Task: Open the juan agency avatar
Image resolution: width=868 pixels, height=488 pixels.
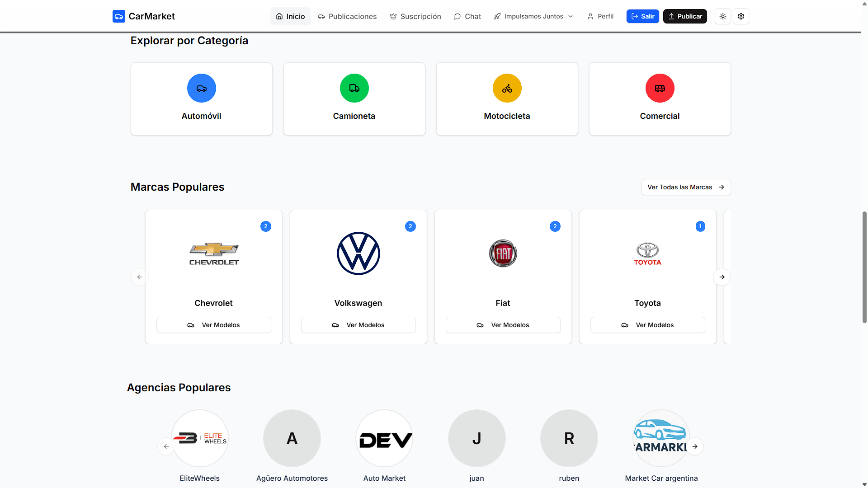Action: [477, 438]
